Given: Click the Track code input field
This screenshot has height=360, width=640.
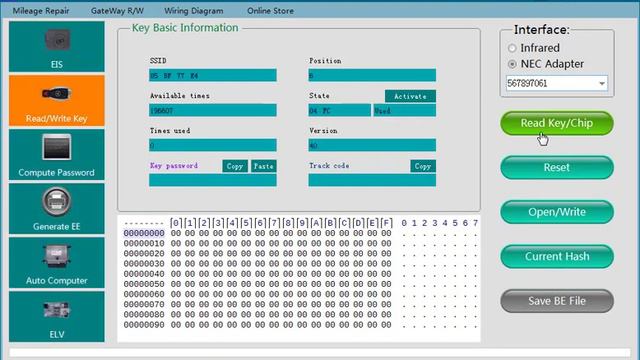Looking at the screenshot, I should 372,180.
